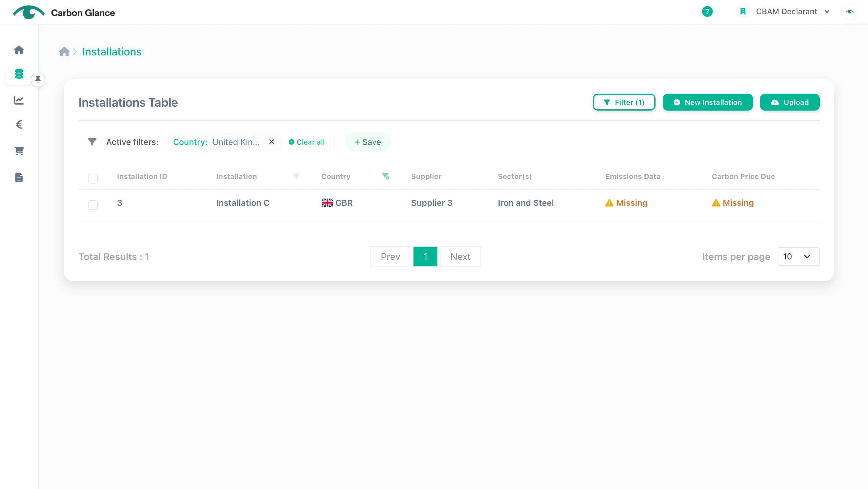
Task: Click Missing warning under Emissions Data
Action: click(x=626, y=203)
